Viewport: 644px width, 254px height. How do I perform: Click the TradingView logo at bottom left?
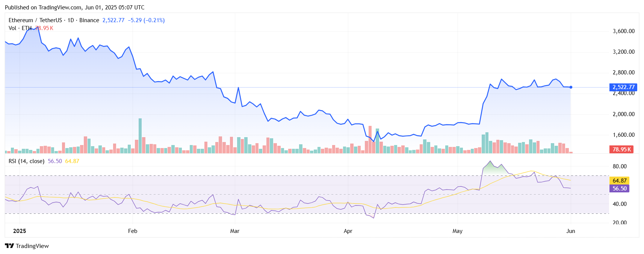27,246
